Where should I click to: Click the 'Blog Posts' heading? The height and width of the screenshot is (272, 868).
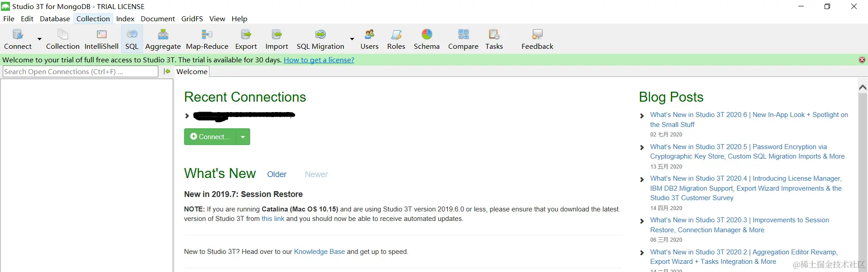click(671, 97)
